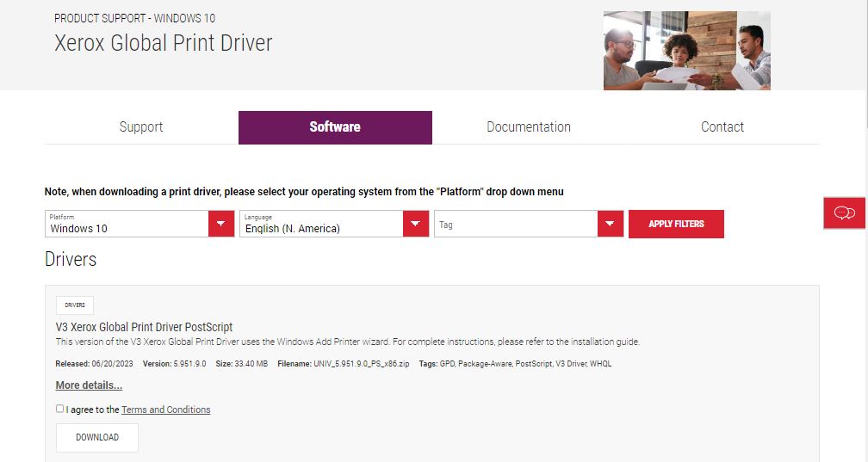Click the V3 Xerox Global Print Driver PostScript title
Viewport: 868px width, 462px height.
(144, 327)
